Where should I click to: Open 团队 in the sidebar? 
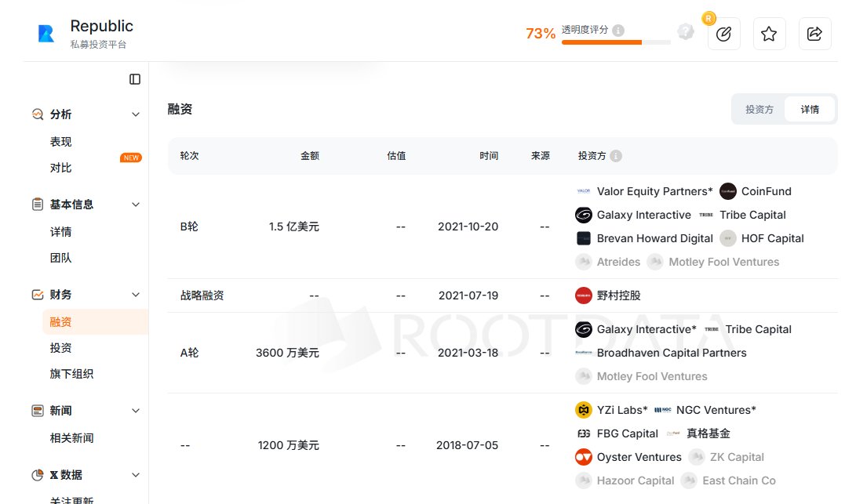coord(60,258)
